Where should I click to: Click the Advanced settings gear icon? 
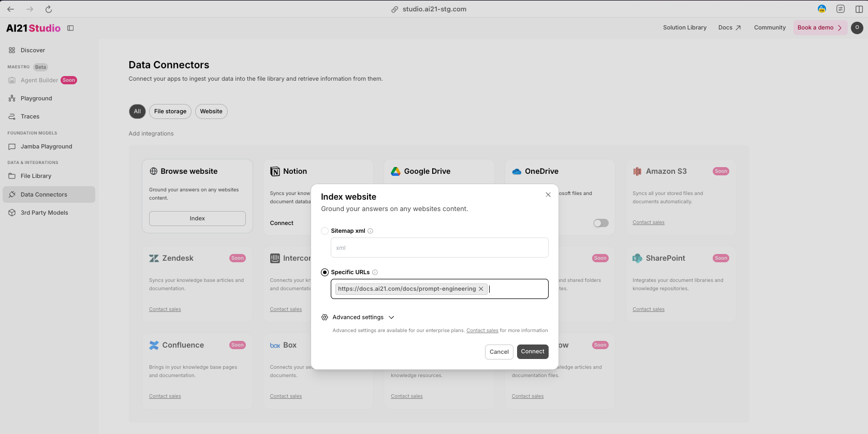click(x=325, y=318)
